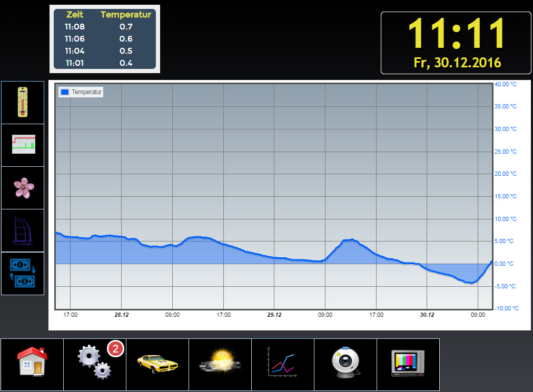Select the yellow car icon
This screenshot has height=392, width=533.
pyautogui.click(x=157, y=363)
